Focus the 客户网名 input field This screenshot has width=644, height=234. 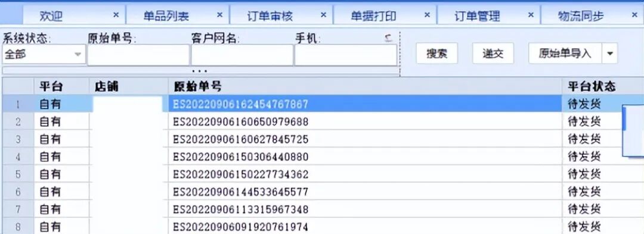242,55
